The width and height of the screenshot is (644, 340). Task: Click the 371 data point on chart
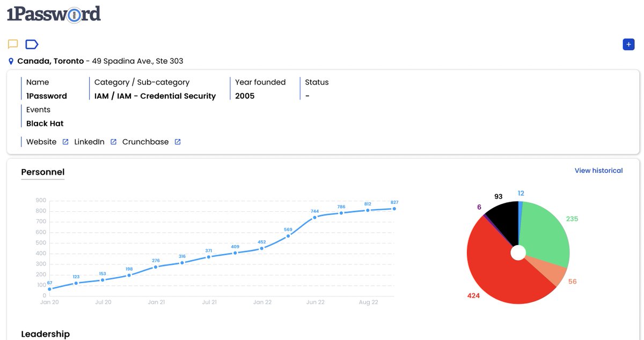[x=209, y=257]
